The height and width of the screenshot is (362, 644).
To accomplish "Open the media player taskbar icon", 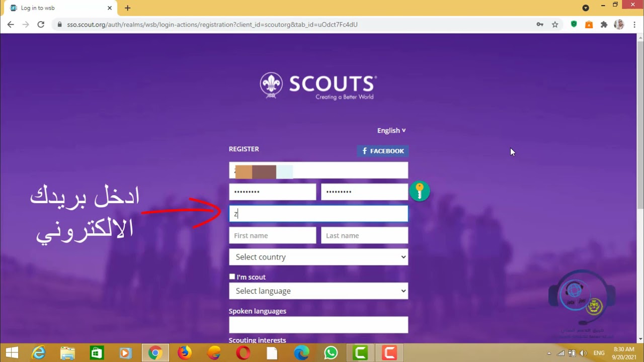I will [125, 353].
